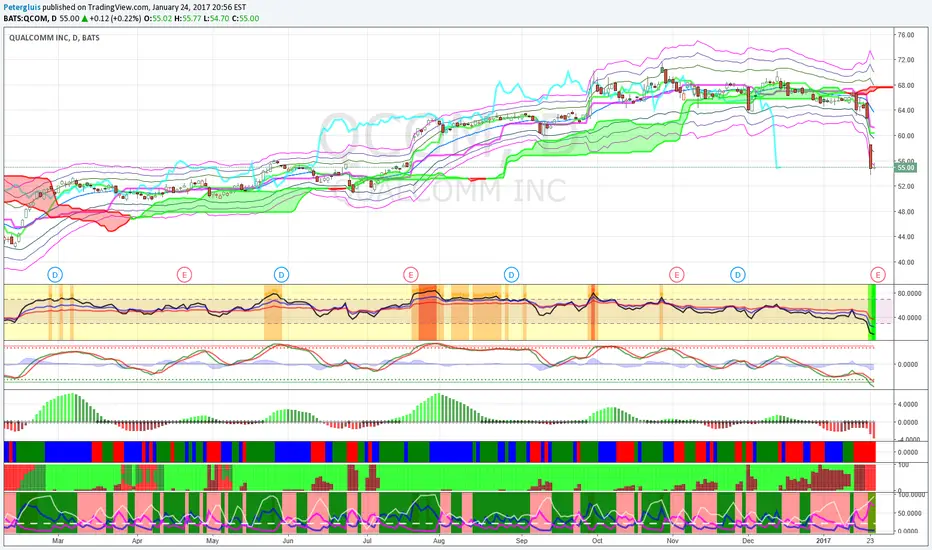This screenshot has width=932, height=550.
Task: Click the 44.00 price axis label
Action: click(906, 237)
